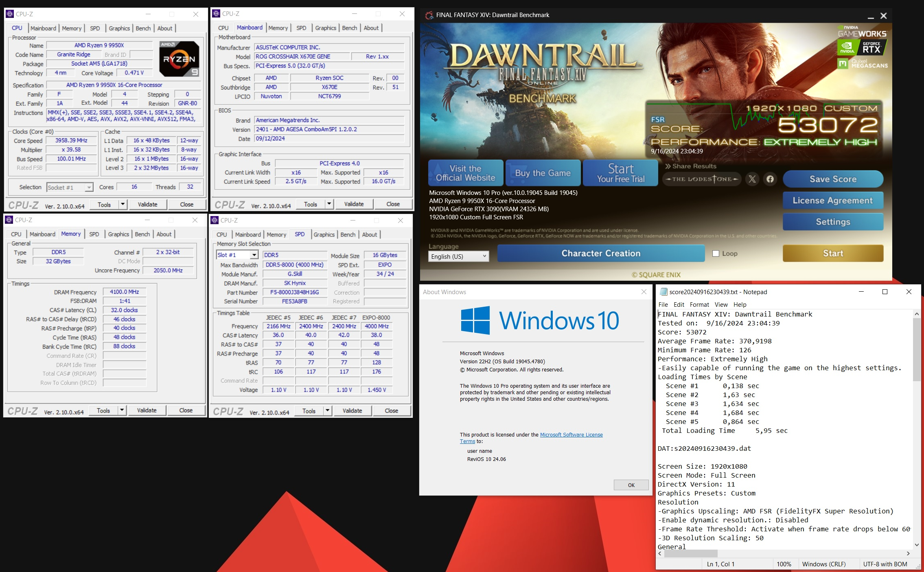Click UTF-8 with BOM status bar entry

pyautogui.click(x=885, y=564)
